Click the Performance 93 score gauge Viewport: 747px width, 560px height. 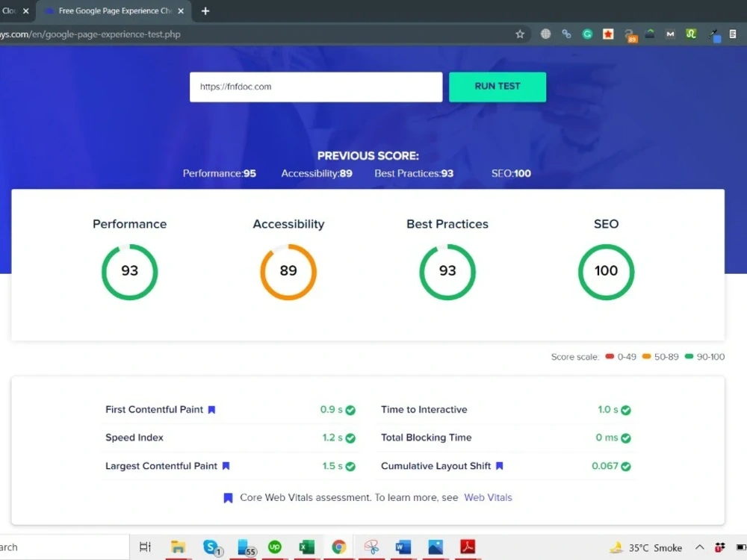129,272
